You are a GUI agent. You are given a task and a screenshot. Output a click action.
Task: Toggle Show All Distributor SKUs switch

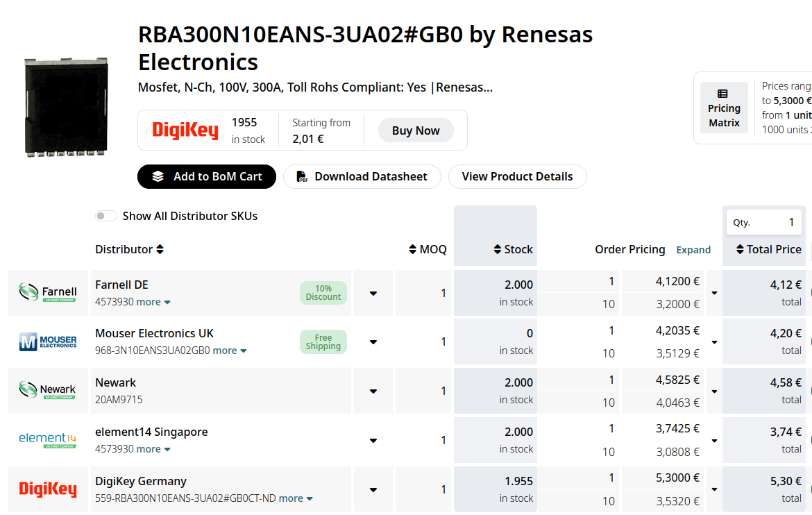105,216
